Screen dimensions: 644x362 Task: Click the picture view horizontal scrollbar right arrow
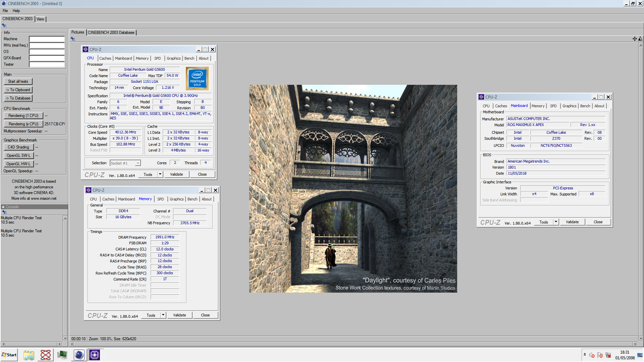coord(635,344)
